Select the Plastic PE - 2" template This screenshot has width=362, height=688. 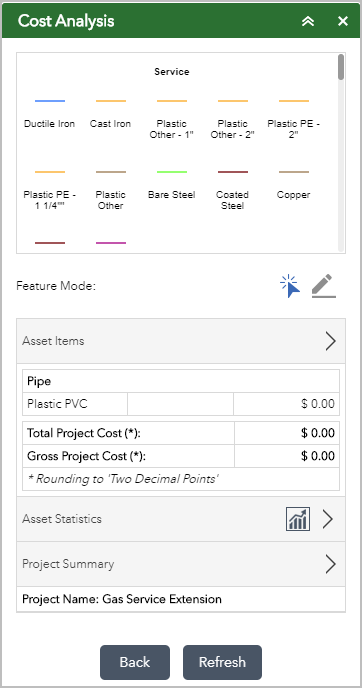pyautogui.click(x=294, y=118)
